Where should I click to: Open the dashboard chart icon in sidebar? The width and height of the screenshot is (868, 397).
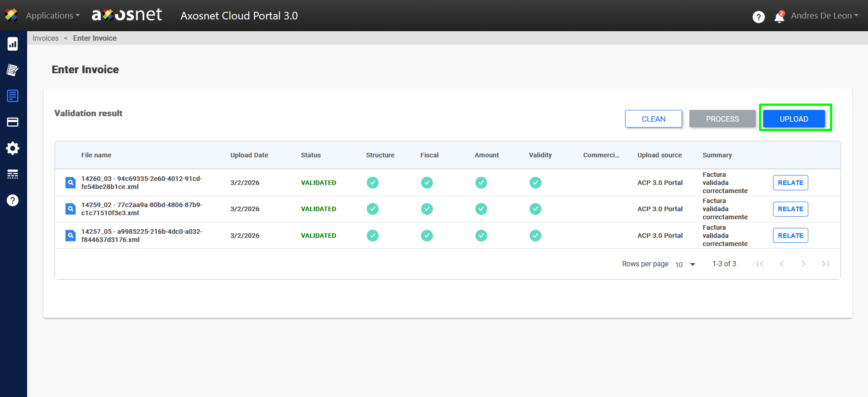click(x=13, y=44)
